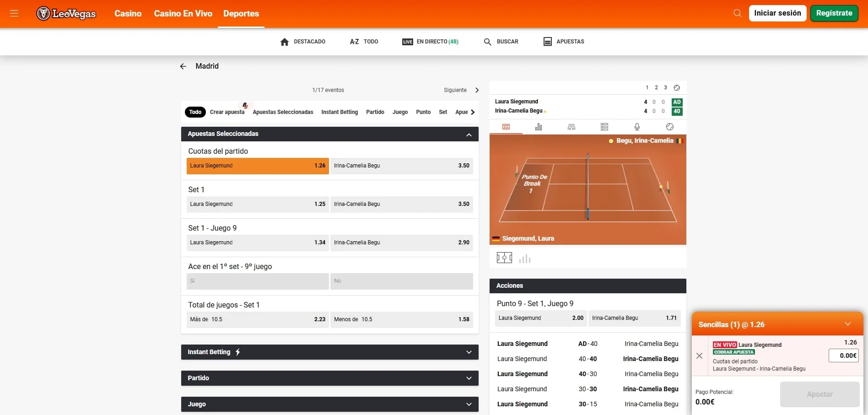Pick Laura Siegemund Punto 9 odds 2.00
Viewport: 868px width, 415px height.
coord(541,318)
